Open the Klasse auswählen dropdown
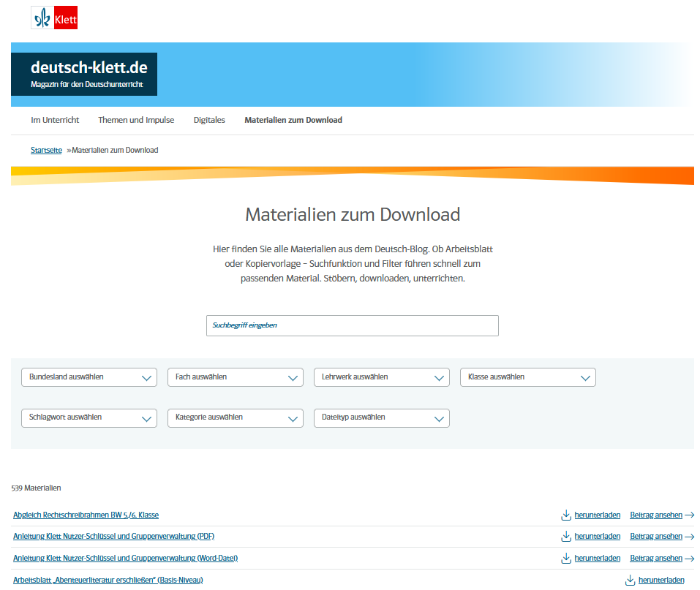This screenshot has width=700, height=590. point(528,377)
